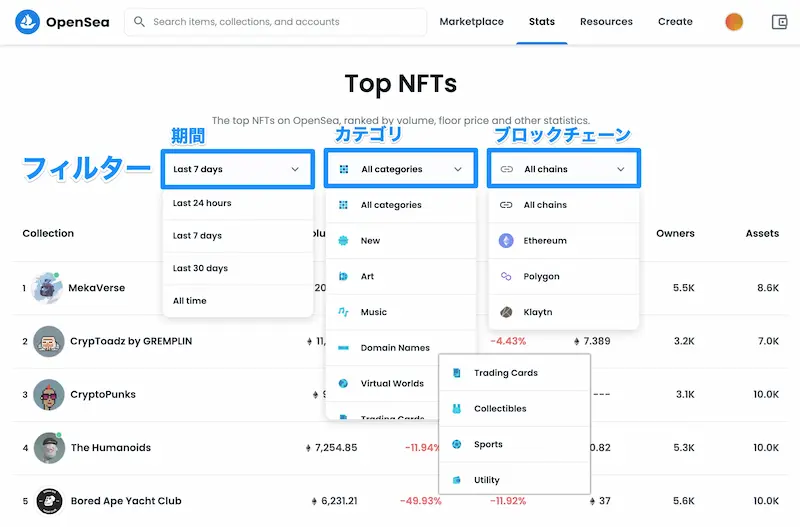Viewport: 800px width, 527px height.
Task: Open CryptoPunks name link
Action: 103,394
